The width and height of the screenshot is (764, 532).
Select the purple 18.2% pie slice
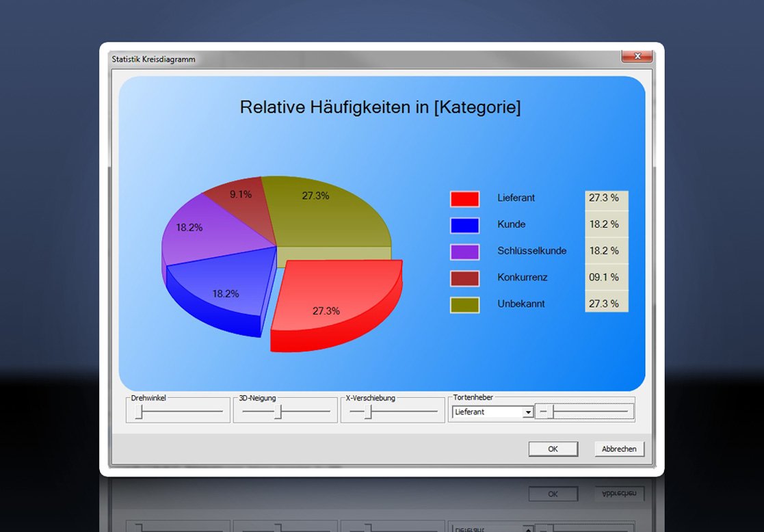(205, 229)
